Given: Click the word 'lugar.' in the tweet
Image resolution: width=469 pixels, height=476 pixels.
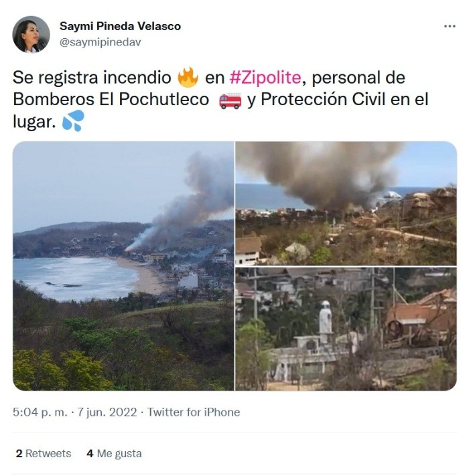Looking at the screenshot, I should (x=34, y=122).
